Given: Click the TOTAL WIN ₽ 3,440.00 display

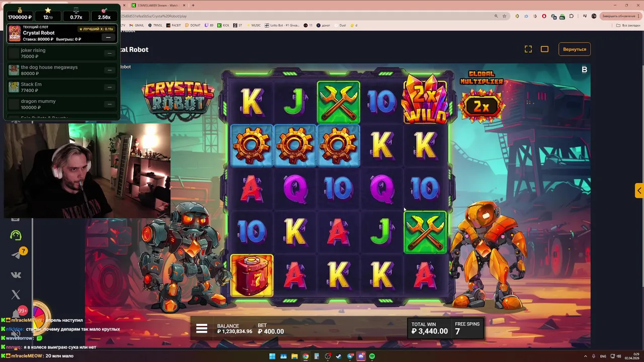Looking at the screenshot, I should 429,328.
